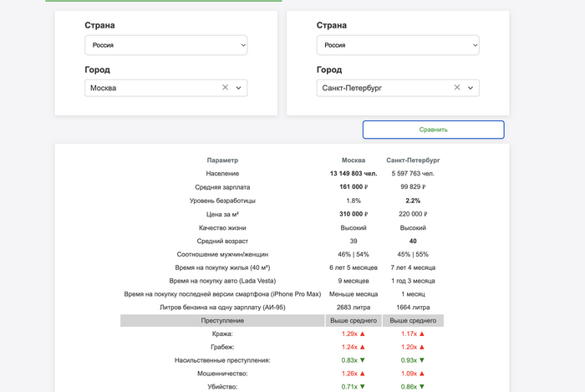Open the right Страна dropdown
Image resolution: width=585 pixels, height=392 pixels.
[x=398, y=45]
